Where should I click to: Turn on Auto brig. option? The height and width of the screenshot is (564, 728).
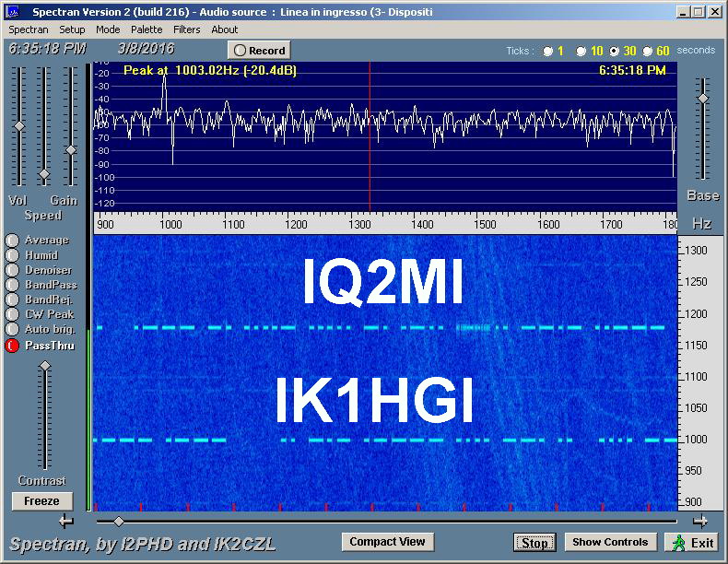pyautogui.click(x=12, y=330)
